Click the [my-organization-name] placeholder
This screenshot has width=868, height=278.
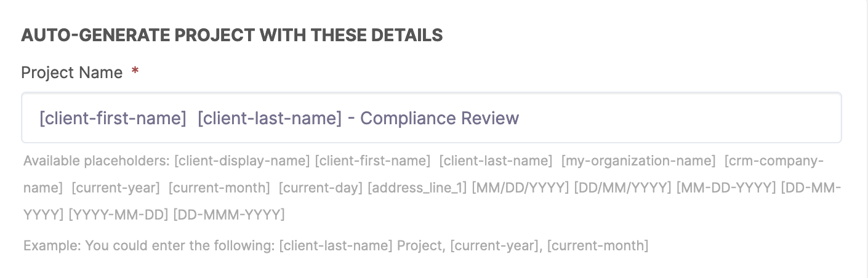638,161
